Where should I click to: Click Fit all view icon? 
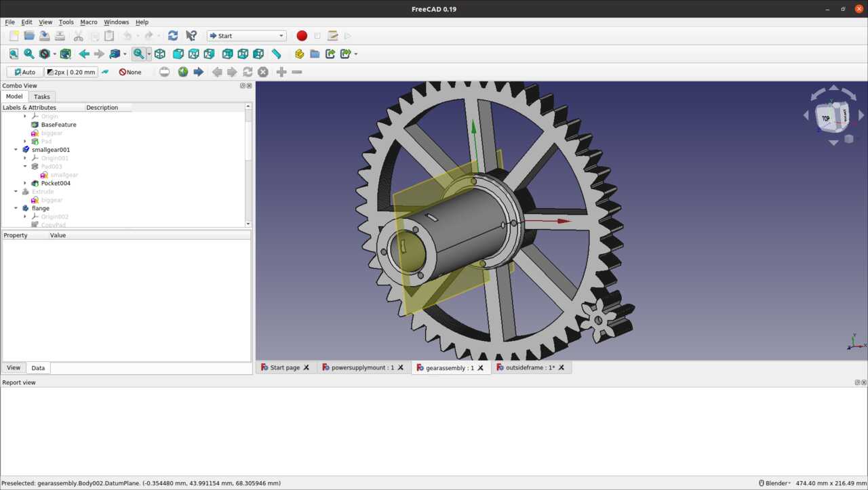point(14,54)
